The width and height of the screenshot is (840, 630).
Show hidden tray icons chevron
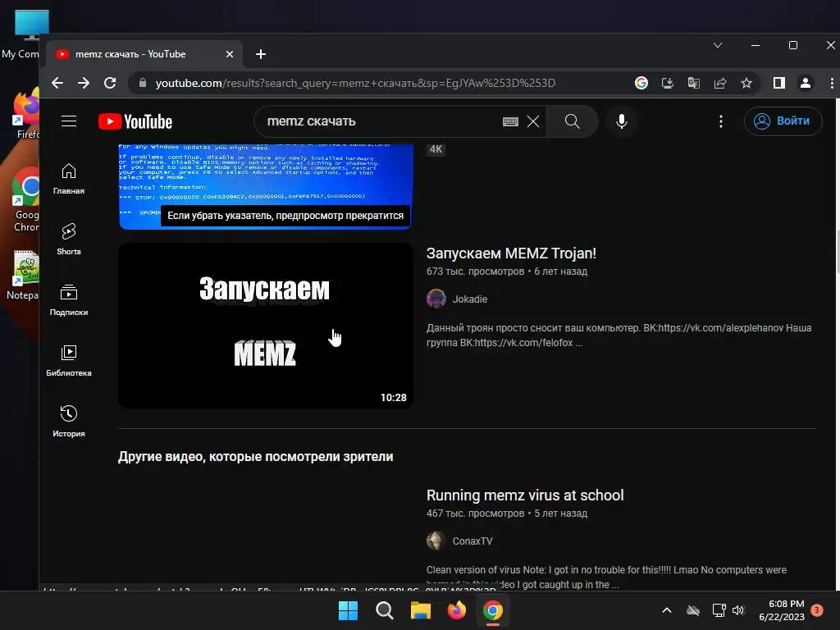(x=667, y=610)
